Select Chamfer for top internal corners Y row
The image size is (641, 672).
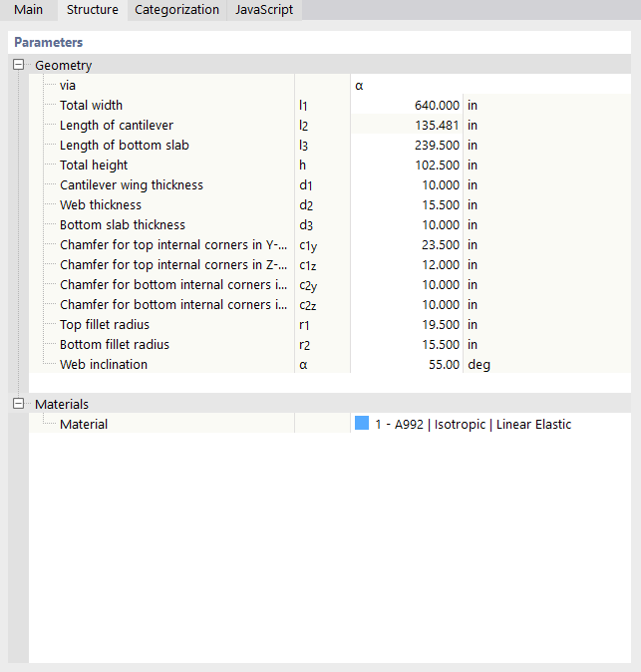173,244
